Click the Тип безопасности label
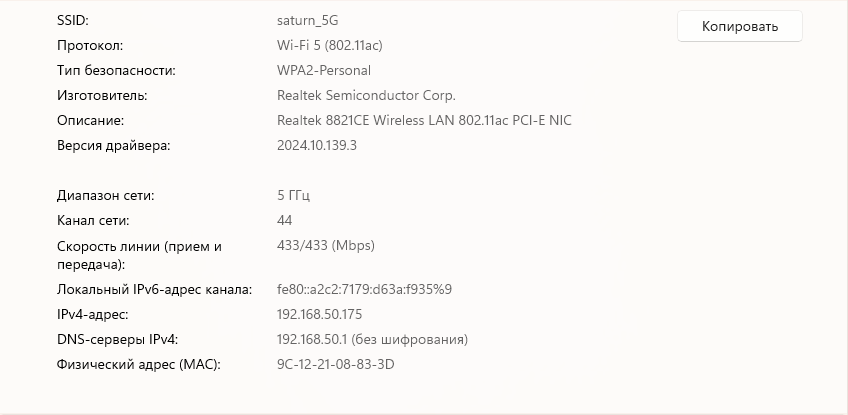 116,71
